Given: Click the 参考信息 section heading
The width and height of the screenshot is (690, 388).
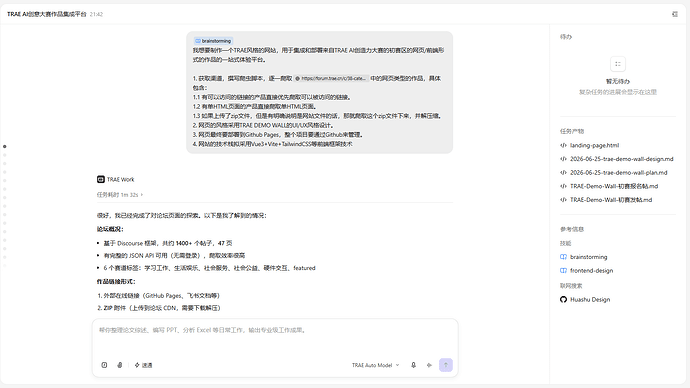Looking at the screenshot, I should (x=572, y=229).
